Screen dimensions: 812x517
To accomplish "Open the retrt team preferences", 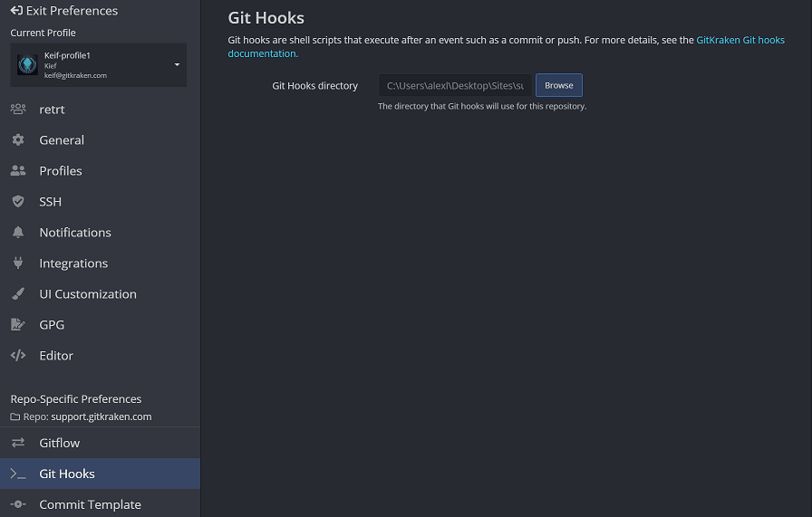I will click(52, 110).
